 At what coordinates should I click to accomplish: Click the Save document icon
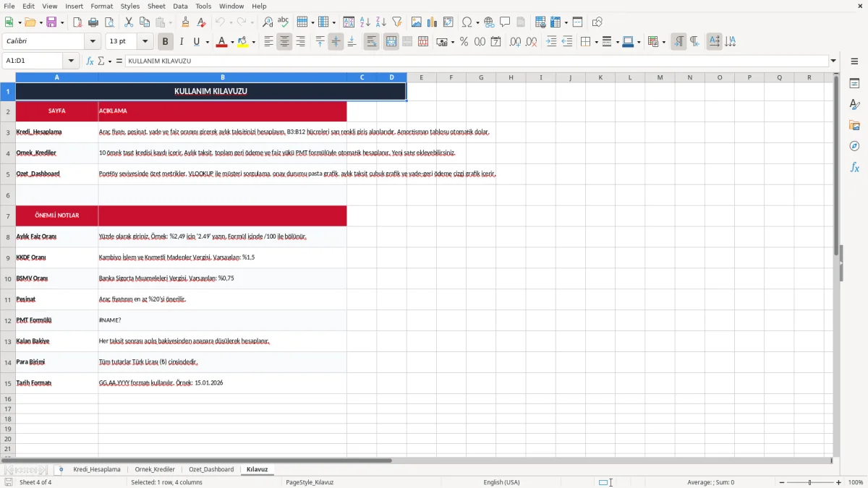51,22
